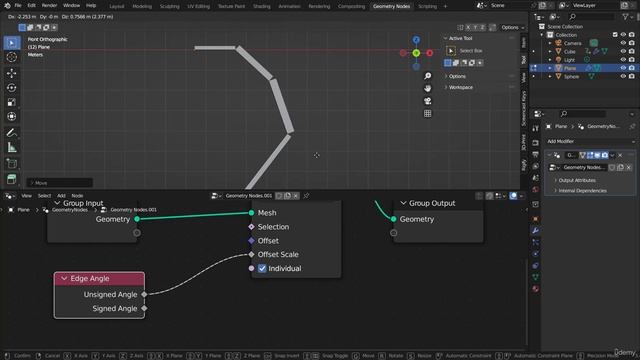The width and height of the screenshot is (640, 360).
Task: Open the Edit menu
Action: pyautogui.click(x=31, y=6)
